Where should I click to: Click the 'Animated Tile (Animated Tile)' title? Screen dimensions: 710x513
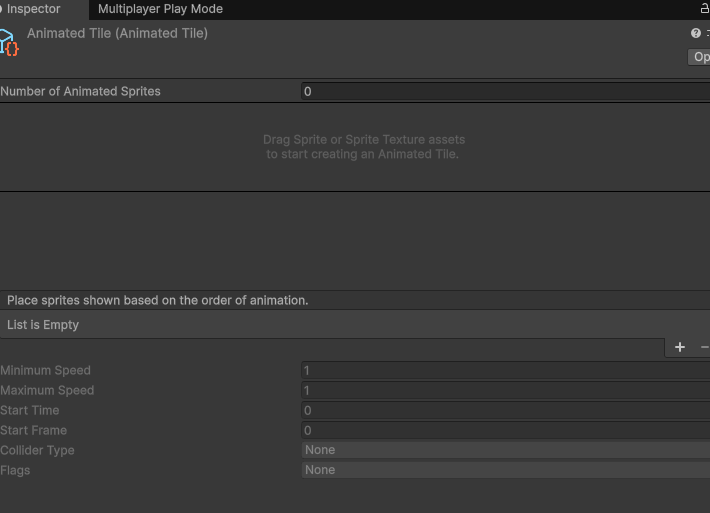[117, 34]
